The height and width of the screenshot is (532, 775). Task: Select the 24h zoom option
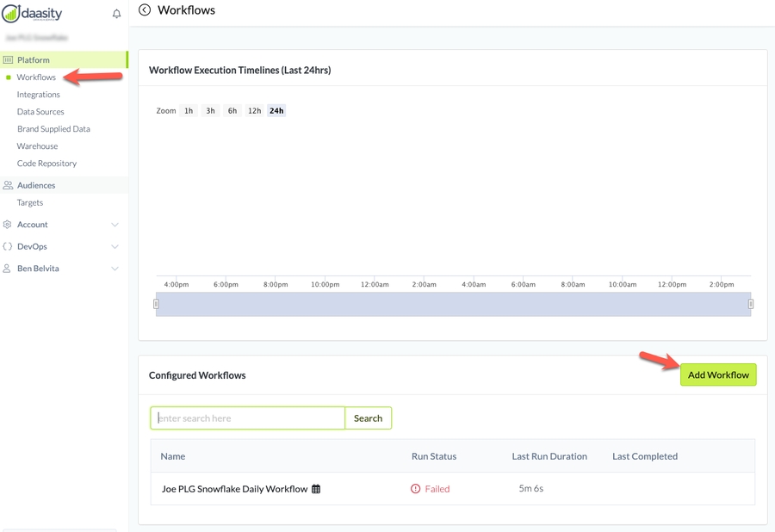click(276, 111)
